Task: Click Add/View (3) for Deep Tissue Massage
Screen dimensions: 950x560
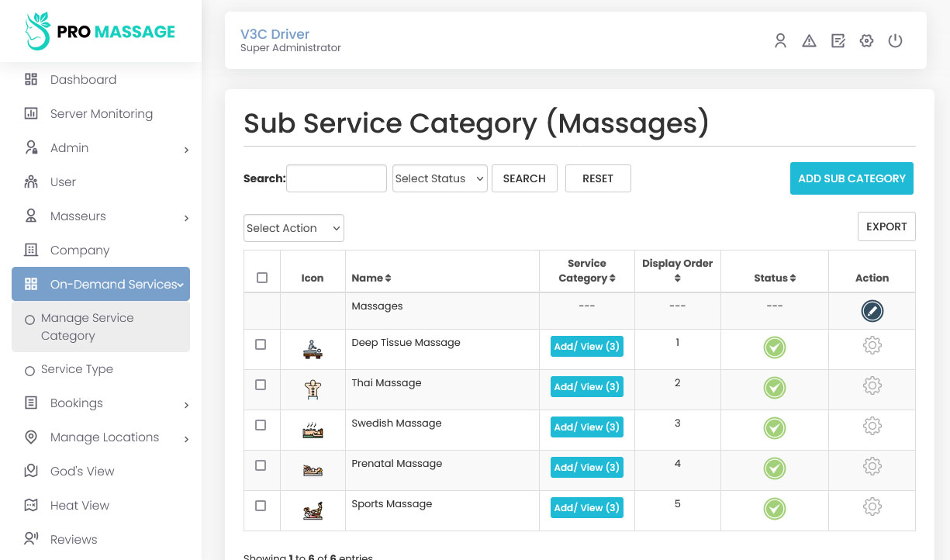Action: coord(587,347)
